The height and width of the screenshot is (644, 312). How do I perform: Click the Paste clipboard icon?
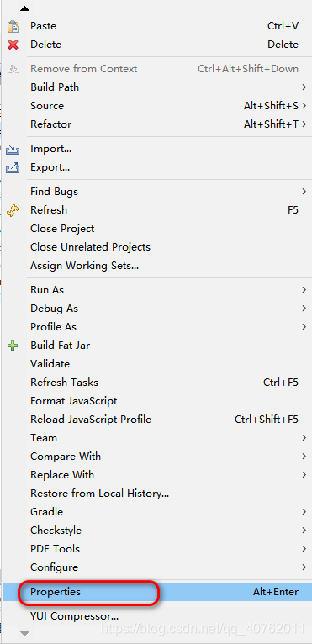13,26
